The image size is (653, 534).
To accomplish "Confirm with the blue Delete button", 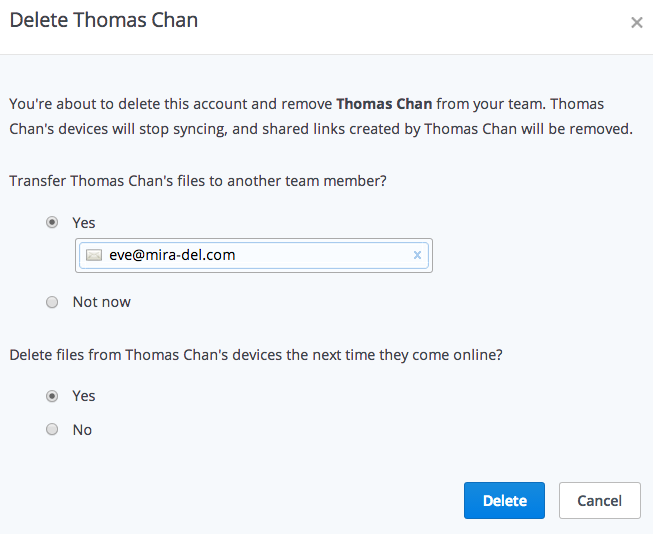I will [x=504, y=500].
